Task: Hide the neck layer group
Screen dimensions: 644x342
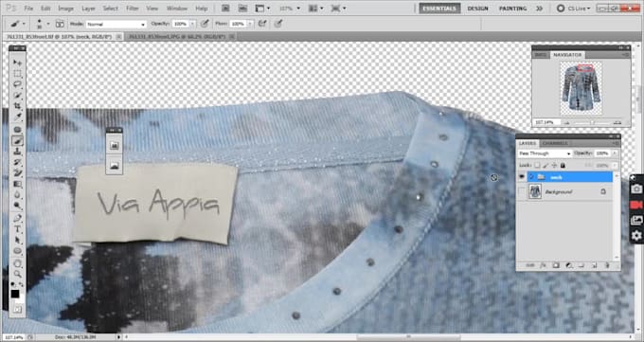Action: pos(522,177)
